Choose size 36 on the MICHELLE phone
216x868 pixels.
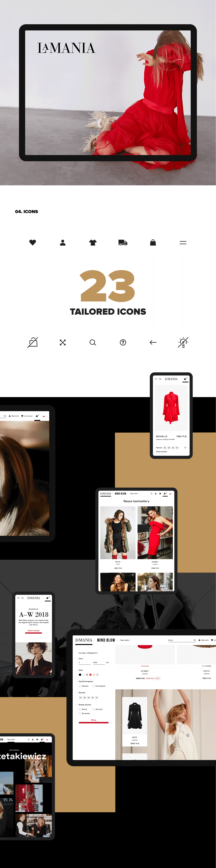pyautogui.click(x=169, y=448)
